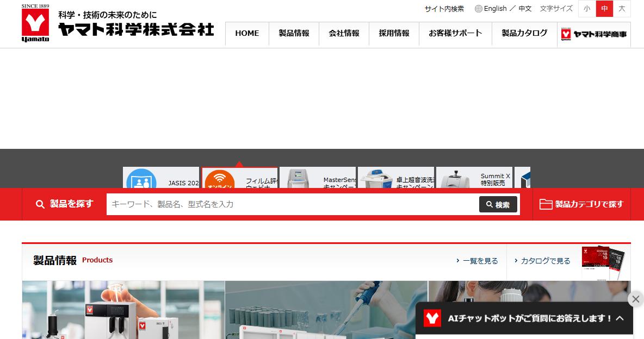The width and height of the screenshot is (644, 339).
Task: Expand the AI chatbot panel chevron
Action: (x=620, y=318)
